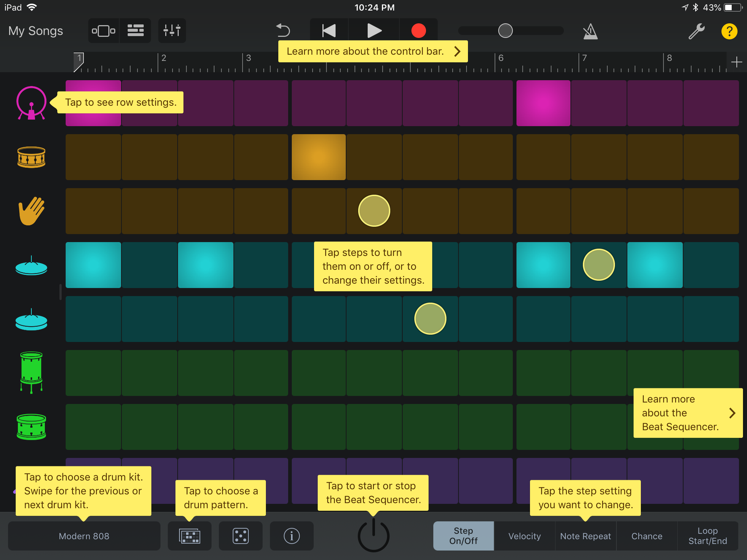The image size is (747, 560).
Task: Add a song section with plus icon
Action: [x=736, y=62]
